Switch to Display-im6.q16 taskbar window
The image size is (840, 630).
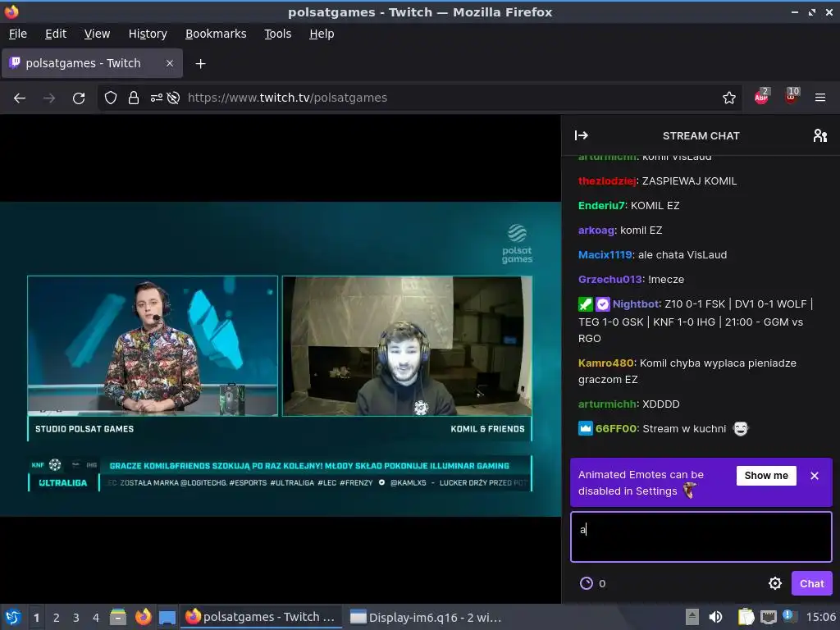tap(426, 618)
